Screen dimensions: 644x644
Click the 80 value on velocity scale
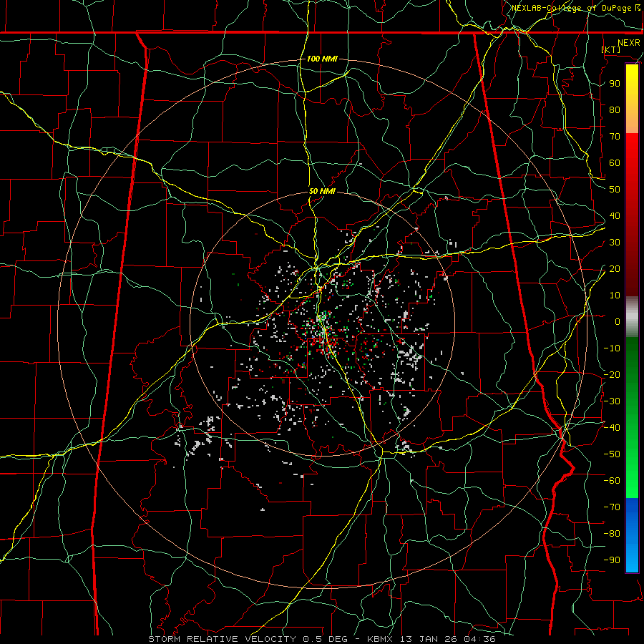click(x=615, y=109)
